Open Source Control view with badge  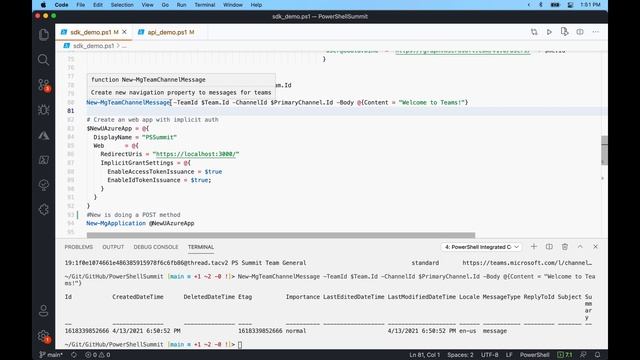click(44, 85)
